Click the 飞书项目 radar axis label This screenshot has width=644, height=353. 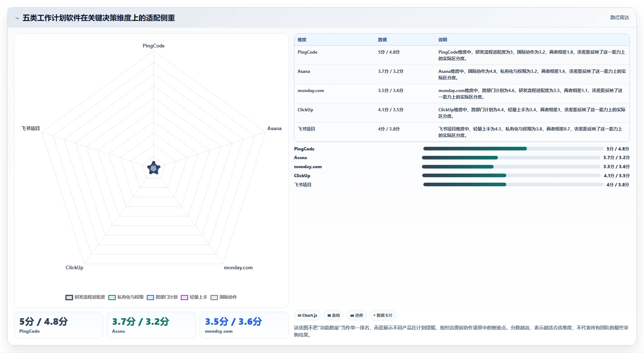pyautogui.click(x=30, y=129)
